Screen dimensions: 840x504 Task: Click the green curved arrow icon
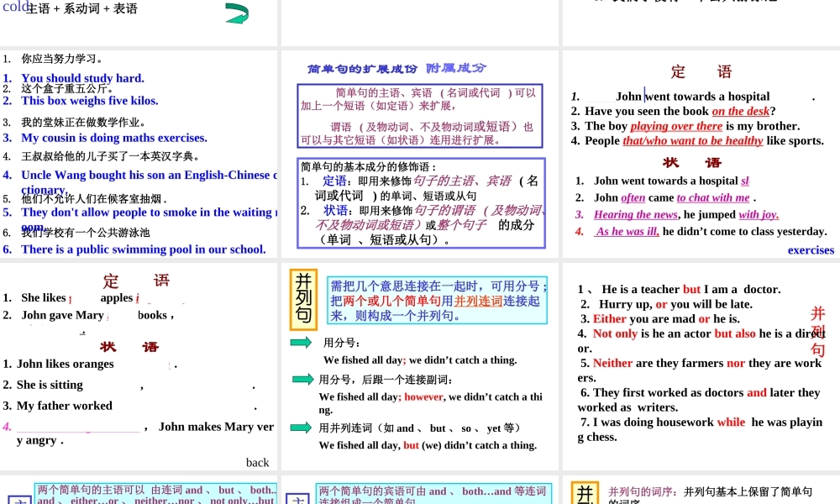[237, 14]
